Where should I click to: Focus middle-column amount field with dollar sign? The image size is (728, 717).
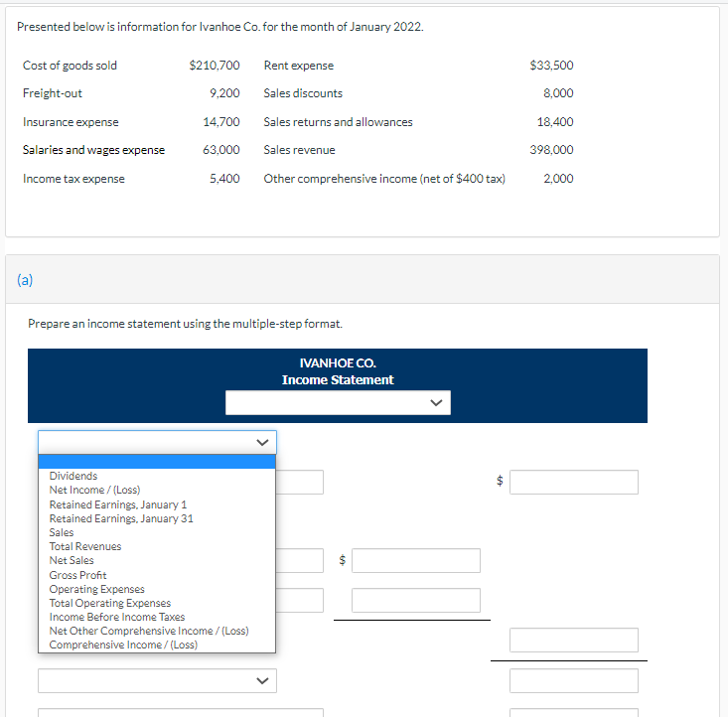tap(416, 560)
